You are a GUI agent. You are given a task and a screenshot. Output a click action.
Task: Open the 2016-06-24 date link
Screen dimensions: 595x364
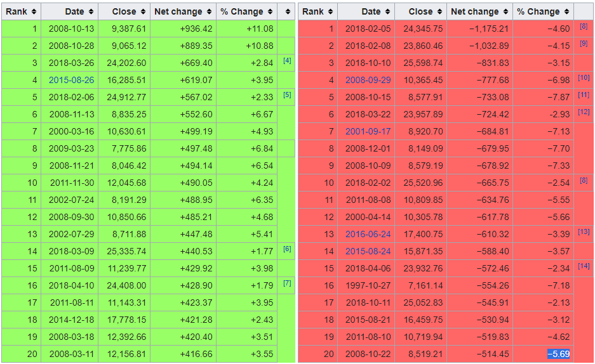pyautogui.click(x=368, y=234)
